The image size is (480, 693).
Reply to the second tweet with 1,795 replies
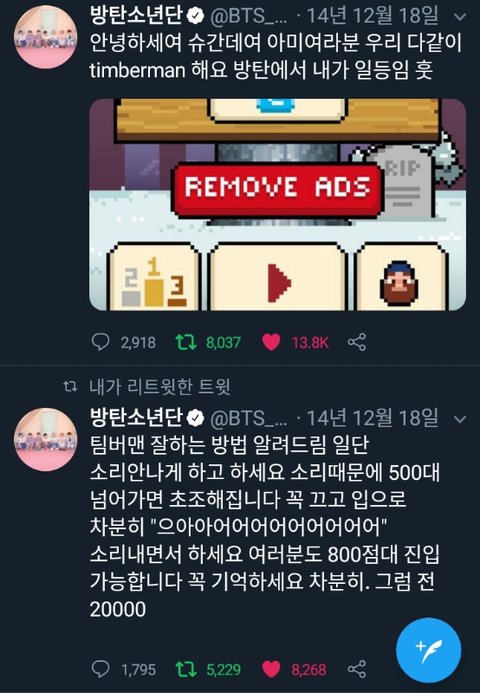(x=100, y=669)
